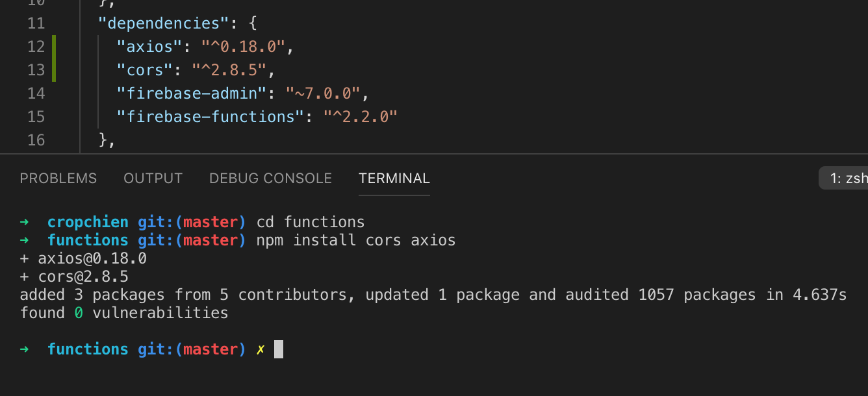This screenshot has width=868, height=396.
Task: Select the DEBUG CONSOLE tab
Action: point(270,178)
